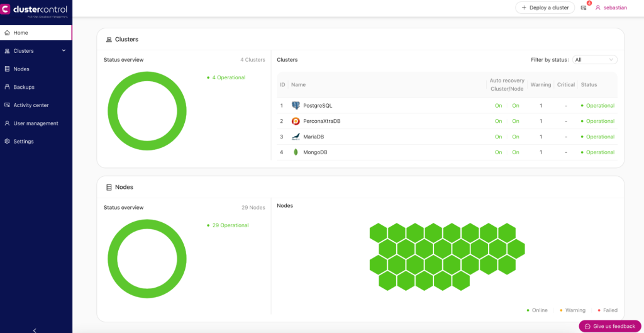
Task: Click the Failed legend item
Action: [608, 310]
